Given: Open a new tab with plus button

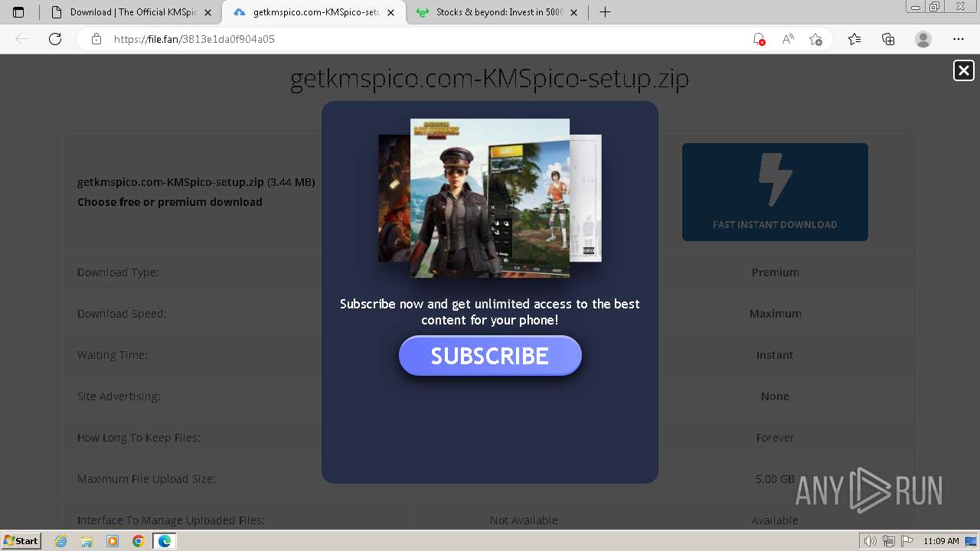Looking at the screenshot, I should click(x=605, y=12).
